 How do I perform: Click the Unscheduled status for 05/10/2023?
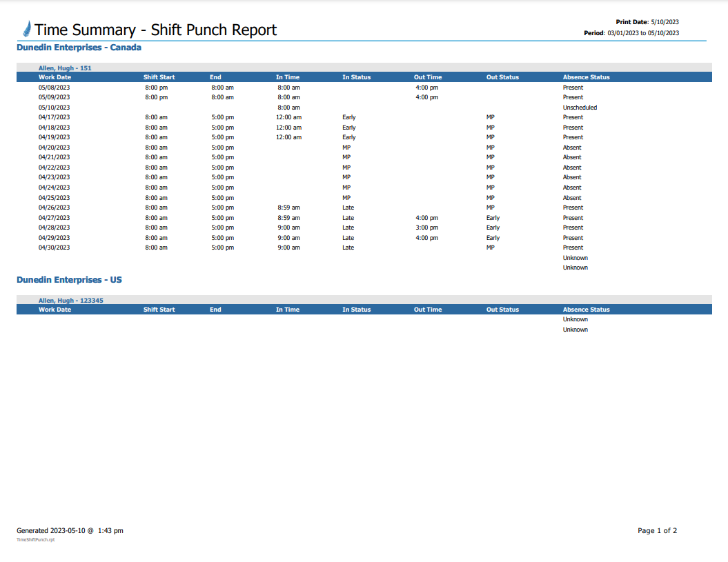[580, 108]
